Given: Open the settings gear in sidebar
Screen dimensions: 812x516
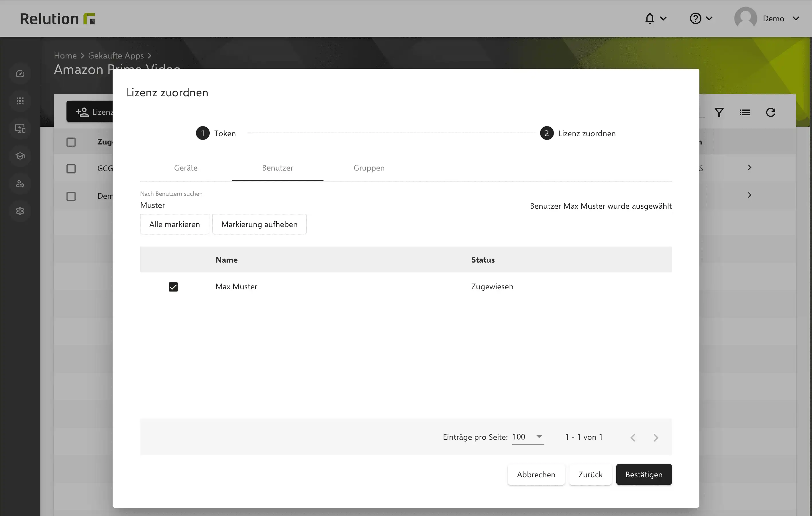Looking at the screenshot, I should coord(20,211).
